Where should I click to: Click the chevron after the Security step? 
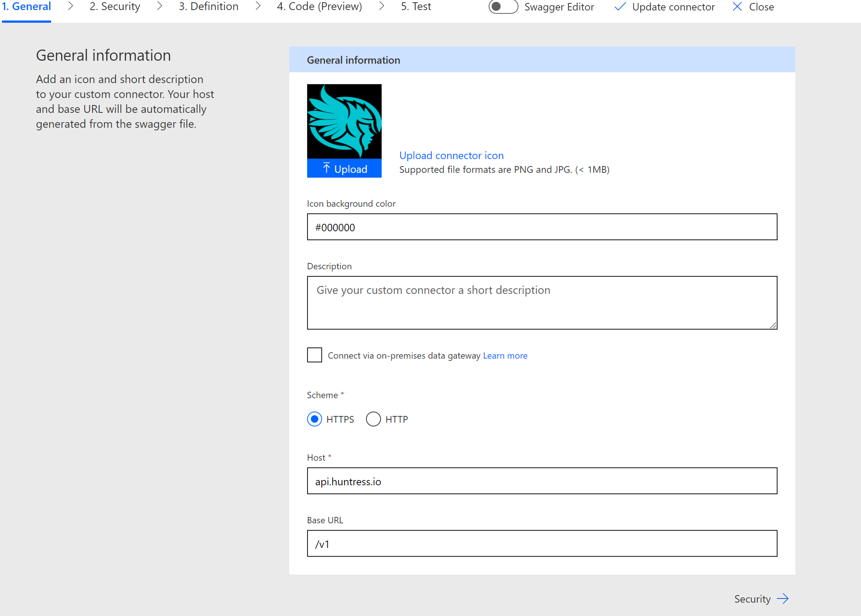point(159,6)
